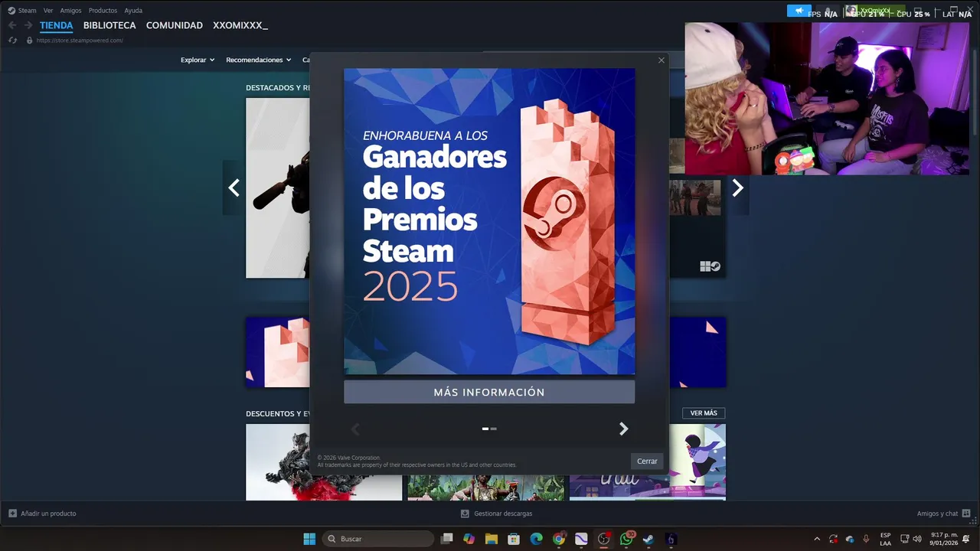Switch to BIBLIOTECA tab
This screenshot has height=551, width=980.
click(x=109, y=25)
